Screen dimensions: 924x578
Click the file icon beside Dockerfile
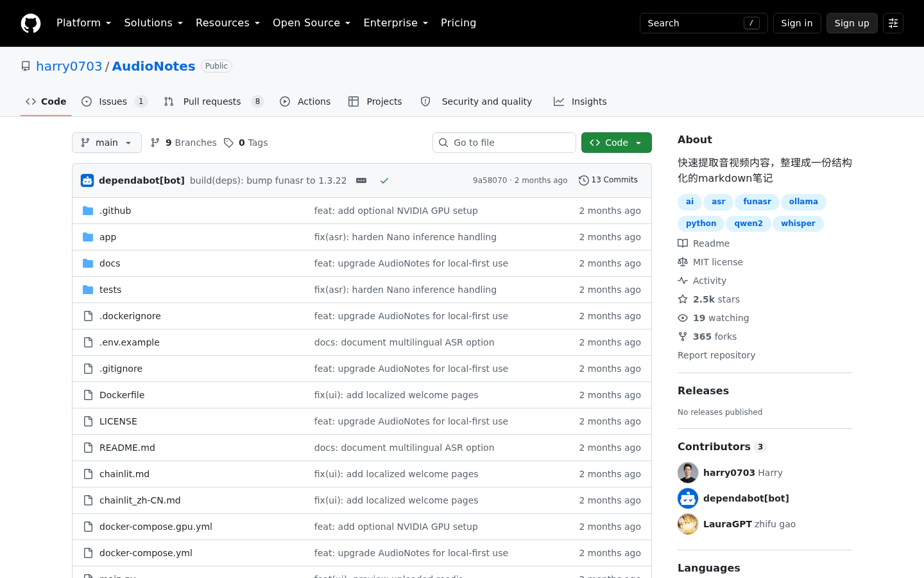point(88,395)
